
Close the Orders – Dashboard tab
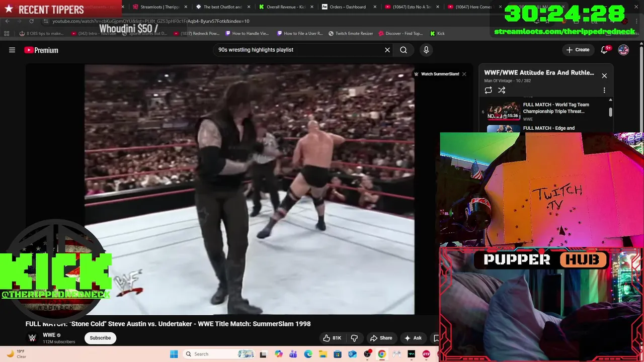pyautogui.click(x=375, y=7)
